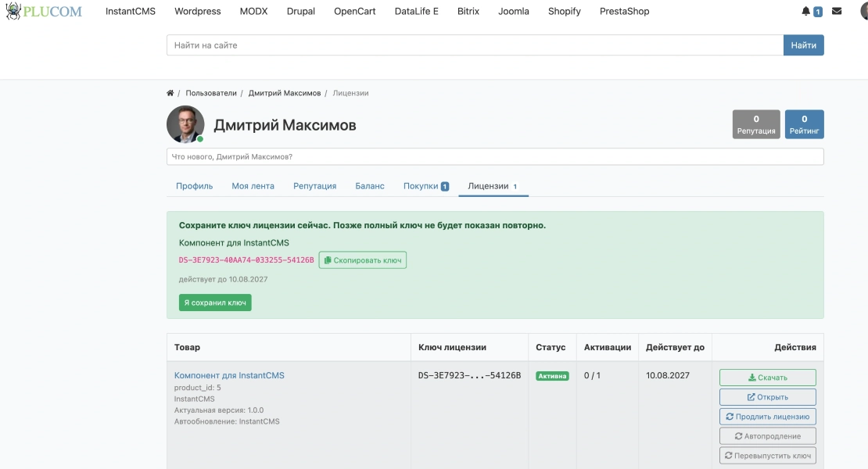Click the blue 'Найти' search button
868x469 pixels.
803,45
